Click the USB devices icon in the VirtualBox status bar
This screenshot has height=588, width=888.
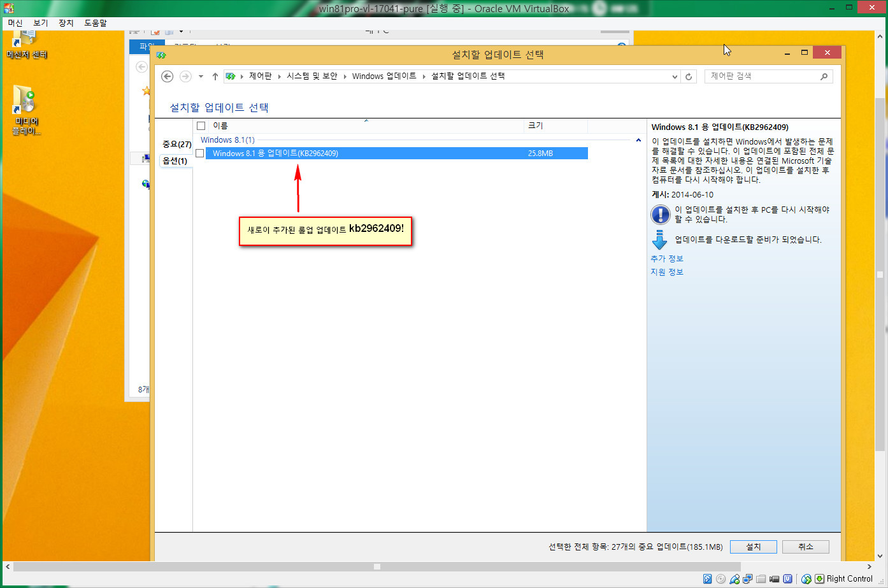point(734,579)
